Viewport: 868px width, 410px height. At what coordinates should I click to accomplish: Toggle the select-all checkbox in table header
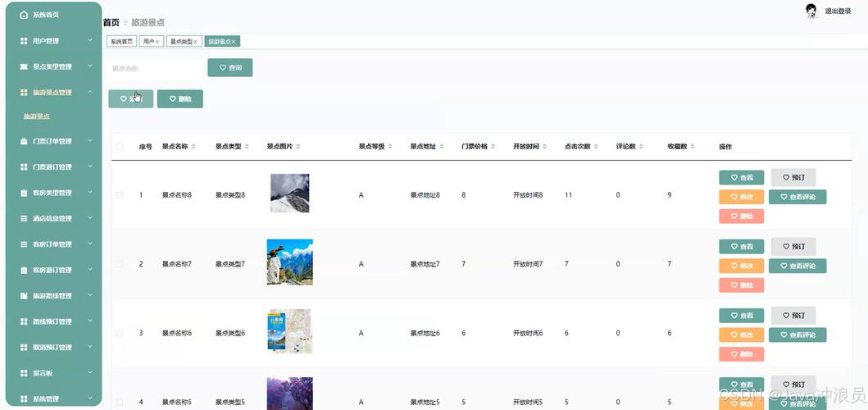[120, 147]
